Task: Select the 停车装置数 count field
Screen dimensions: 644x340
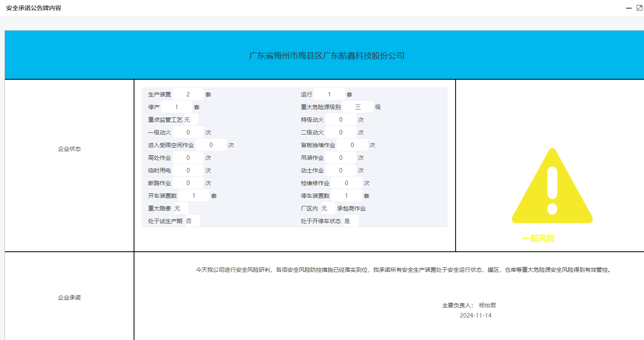Action: pyautogui.click(x=347, y=196)
